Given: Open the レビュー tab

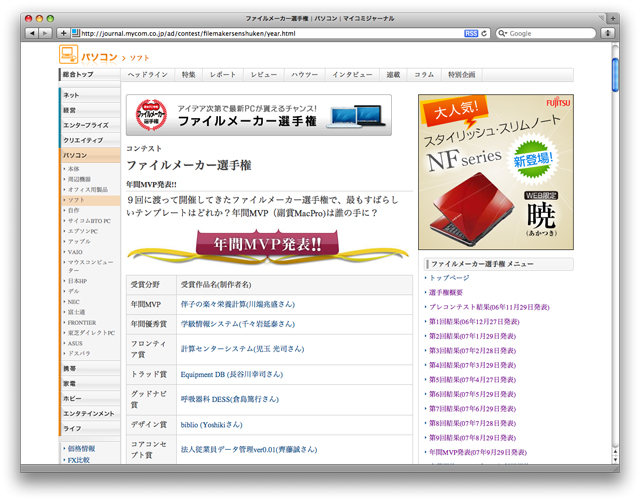Looking at the screenshot, I should (x=264, y=75).
